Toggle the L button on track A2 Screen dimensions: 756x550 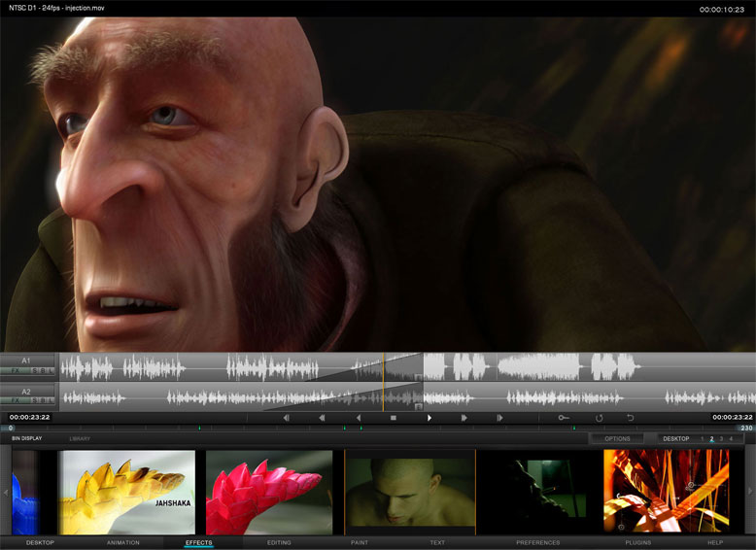pyautogui.click(x=51, y=400)
